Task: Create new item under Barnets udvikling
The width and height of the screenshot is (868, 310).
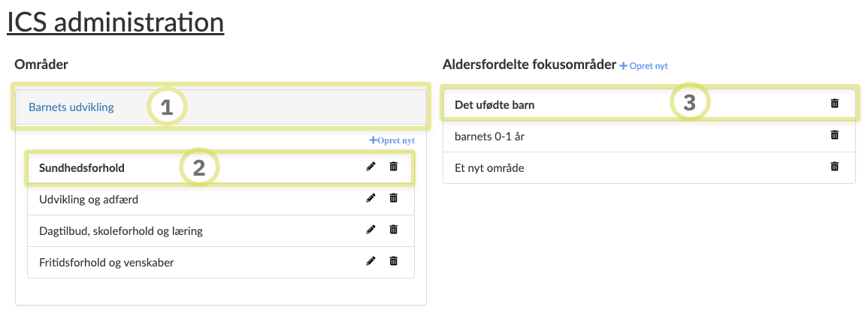Action: coord(392,140)
